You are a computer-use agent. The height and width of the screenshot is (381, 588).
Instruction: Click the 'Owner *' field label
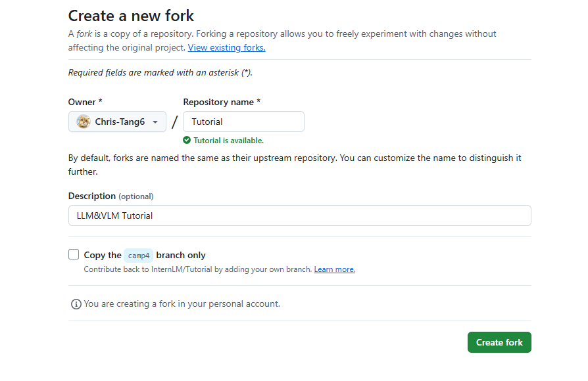pyautogui.click(x=85, y=102)
